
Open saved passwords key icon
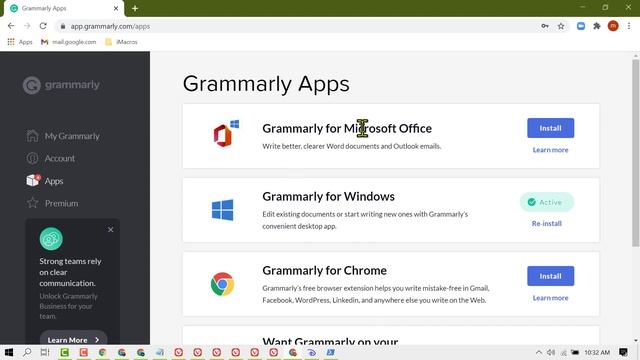tap(544, 26)
